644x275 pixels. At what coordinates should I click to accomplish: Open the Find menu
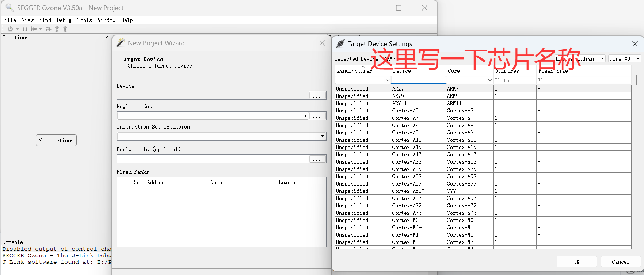(x=45, y=20)
